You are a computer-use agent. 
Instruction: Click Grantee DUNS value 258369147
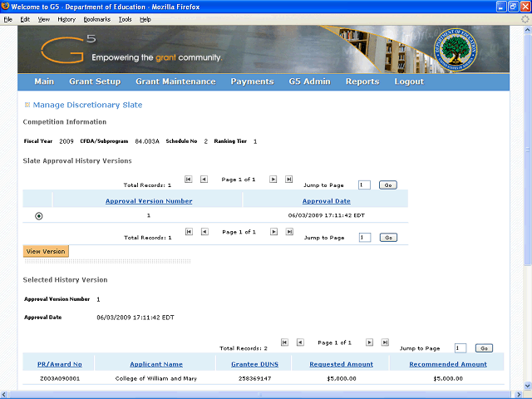[x=255, y=378]
